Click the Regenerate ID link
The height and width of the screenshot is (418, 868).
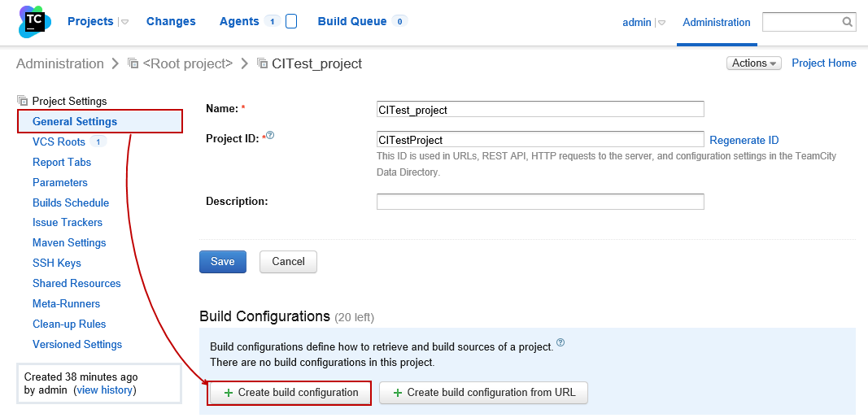(x=744, y=141)
